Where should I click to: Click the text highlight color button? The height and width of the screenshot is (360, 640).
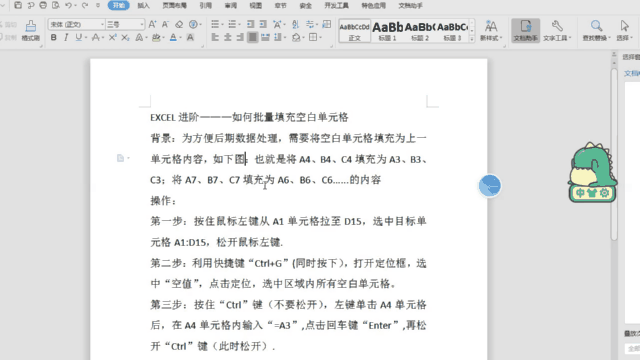click(156, 38)
